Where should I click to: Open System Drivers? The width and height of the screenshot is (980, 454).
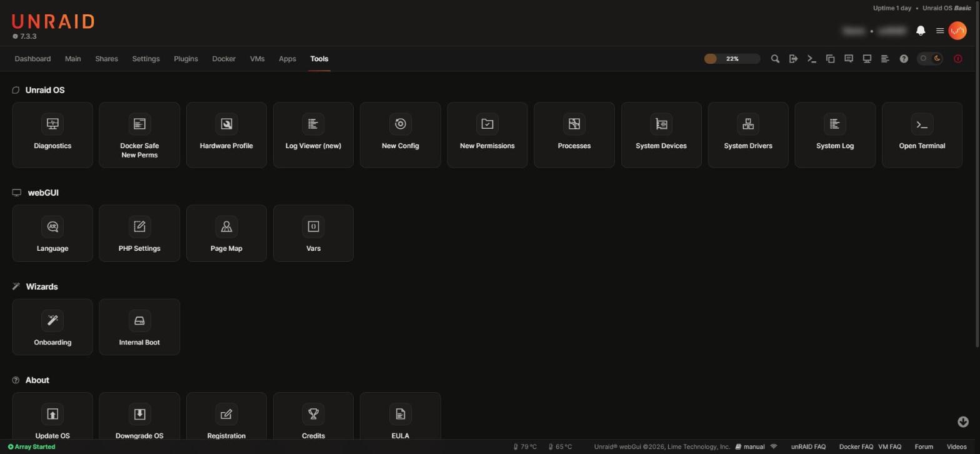click(748, 135)
